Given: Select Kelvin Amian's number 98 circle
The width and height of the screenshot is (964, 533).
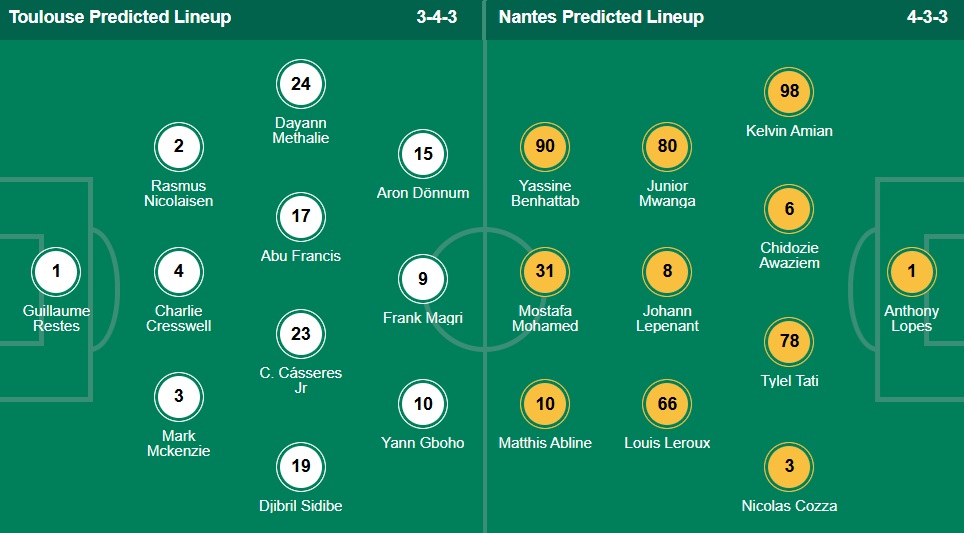Looking at the screenshot, I should click(789, 91).
